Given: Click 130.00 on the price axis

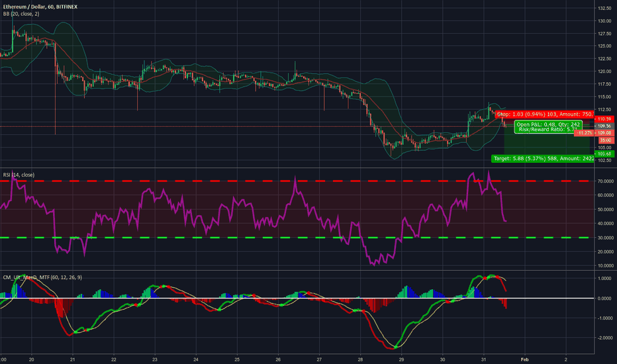Looking at the screenshot, I should 604,21.
